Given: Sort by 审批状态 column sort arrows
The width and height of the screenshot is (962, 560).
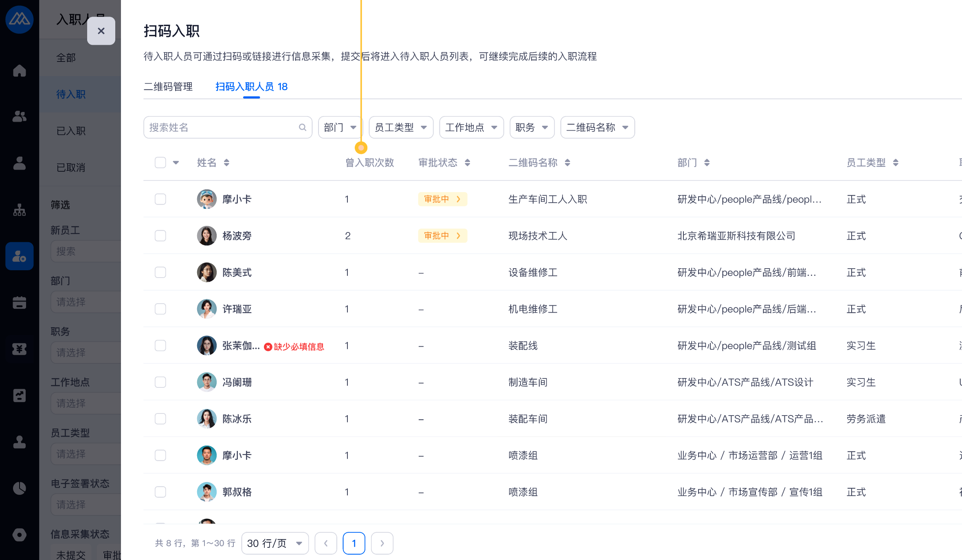Looking at the screenshot, I should point(467,163).
